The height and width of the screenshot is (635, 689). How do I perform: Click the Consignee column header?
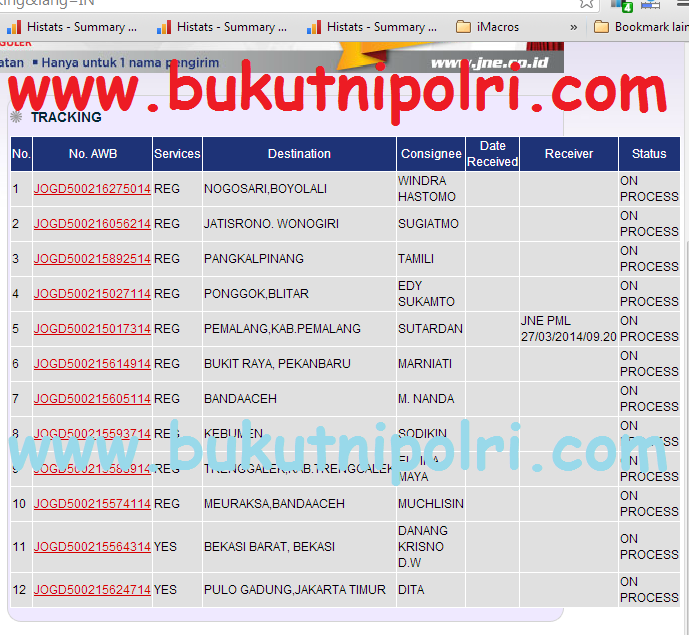tap(431, 154)
